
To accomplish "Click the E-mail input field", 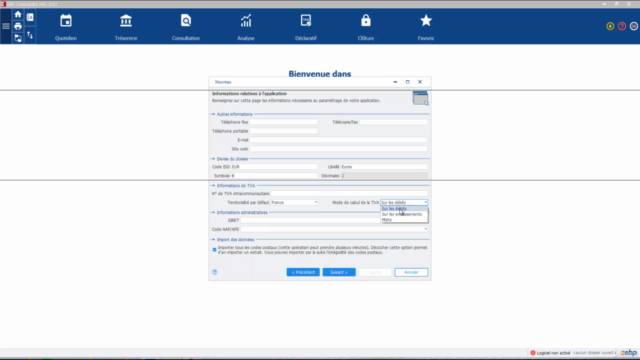I will click(x=338, y=140).
